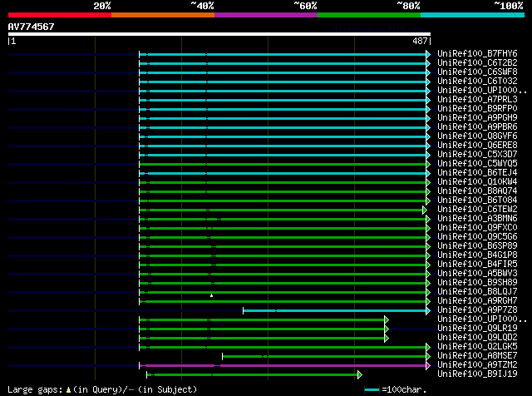Click the query name AV774567

point(31,27)
